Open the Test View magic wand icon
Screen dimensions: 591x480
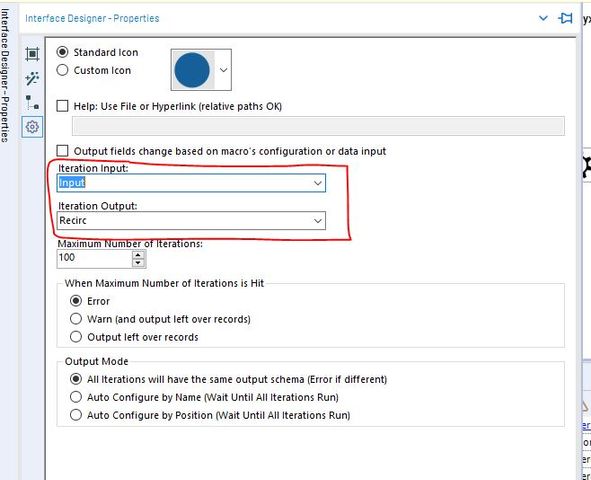[32, 78]
